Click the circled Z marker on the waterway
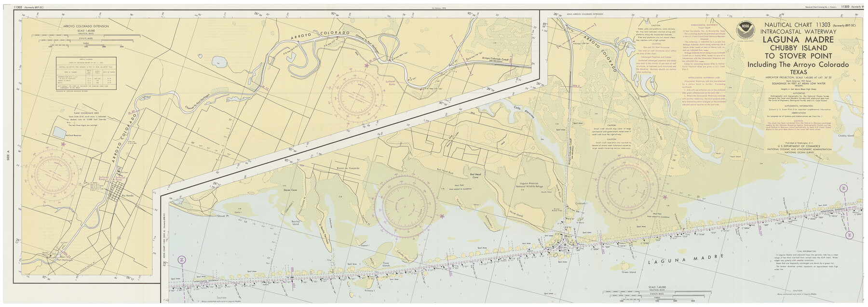The width and height of the screenshot is (868, 307). pos(182,259)
